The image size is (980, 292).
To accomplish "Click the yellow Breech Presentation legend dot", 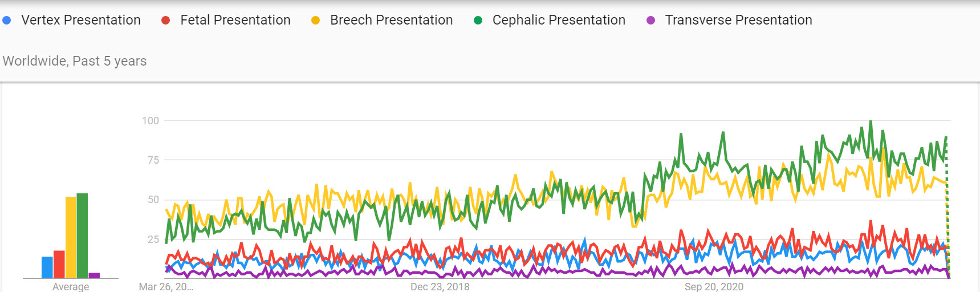I will [315, 21].
